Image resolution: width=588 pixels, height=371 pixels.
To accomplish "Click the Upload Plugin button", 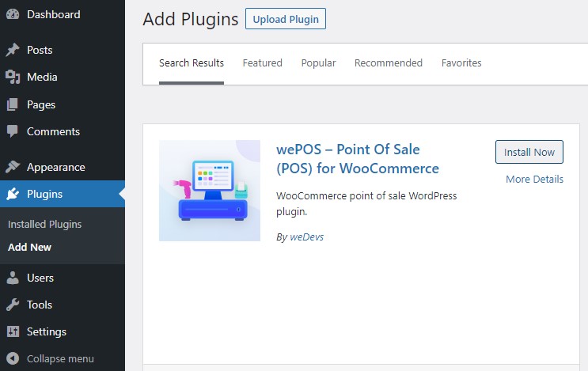I will [x=286, y=19].
